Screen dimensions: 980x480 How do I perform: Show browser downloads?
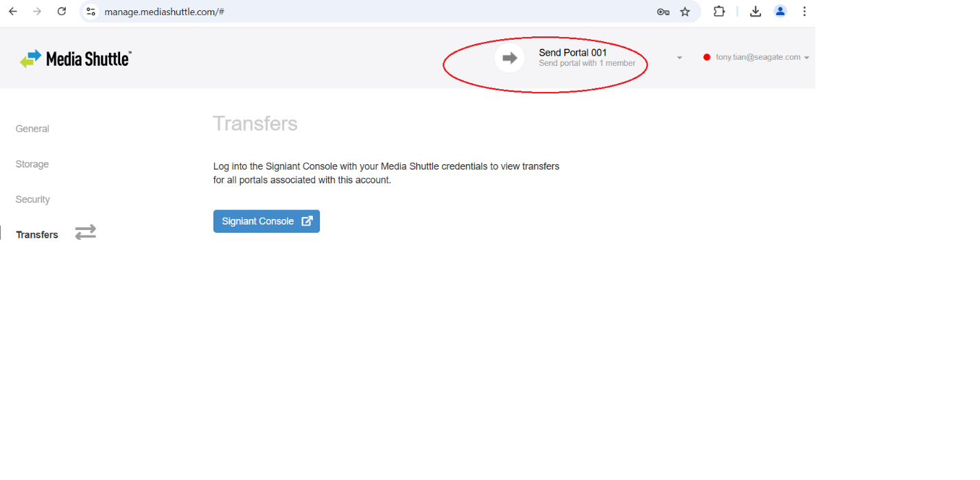pos(756,11)
